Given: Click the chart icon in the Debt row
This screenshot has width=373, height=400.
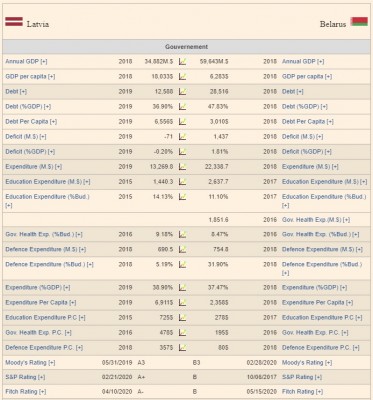Looking at the screenshot, I should (x=183, y=92).
